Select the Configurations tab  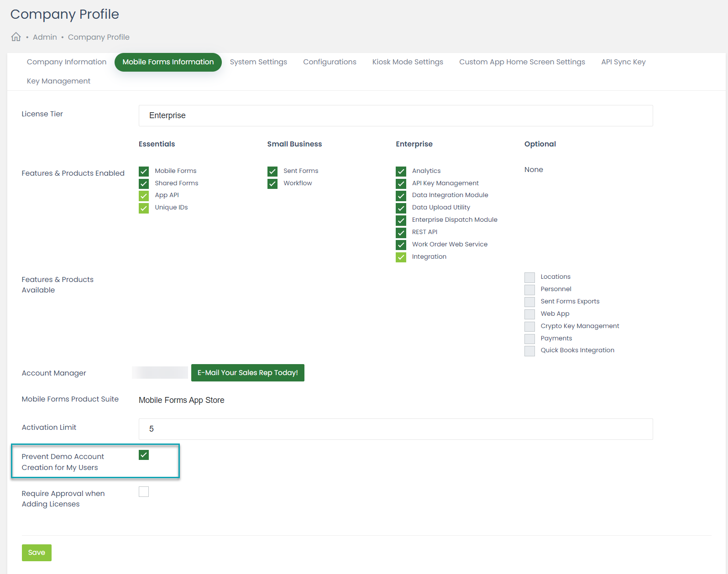coord(330,62)
